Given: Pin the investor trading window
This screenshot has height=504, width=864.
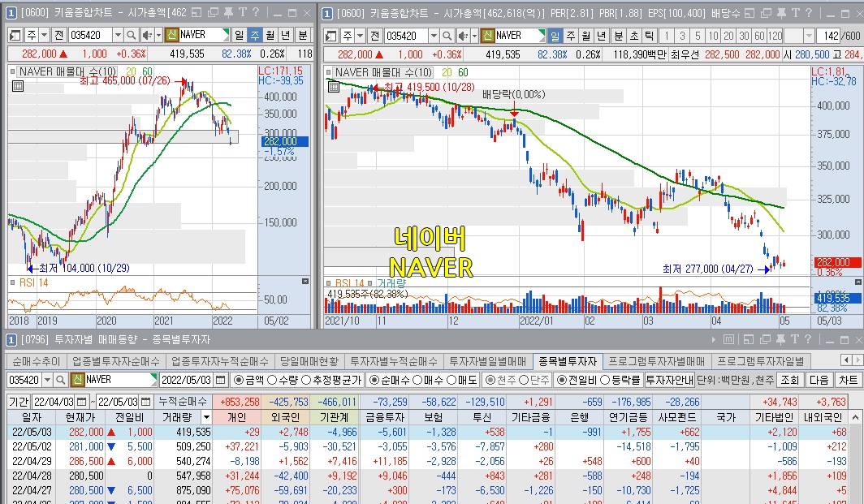Looking at the screenshot, I should click(780, 339).
